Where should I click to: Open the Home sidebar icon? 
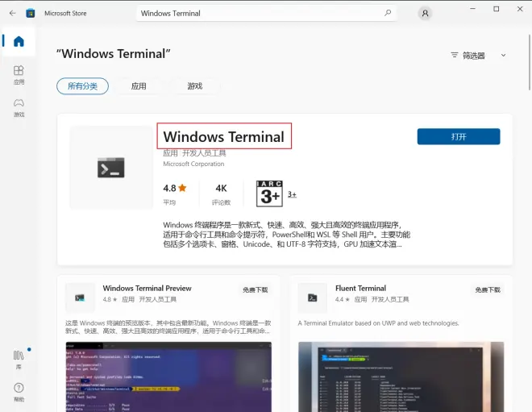click(19, 41)
